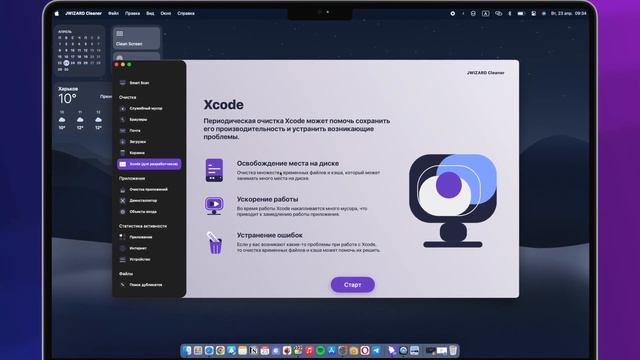Screen dimensions: 640x360
Task: Open Calendar from the Dock
Action: click(x=264, y=350)
